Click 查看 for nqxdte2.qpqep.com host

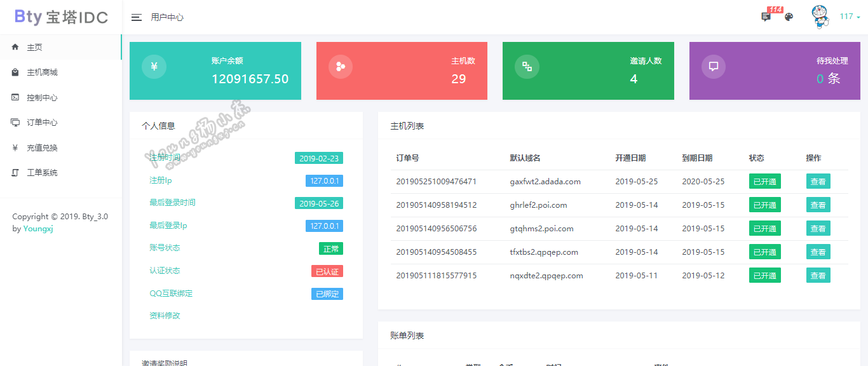point(818,276)
